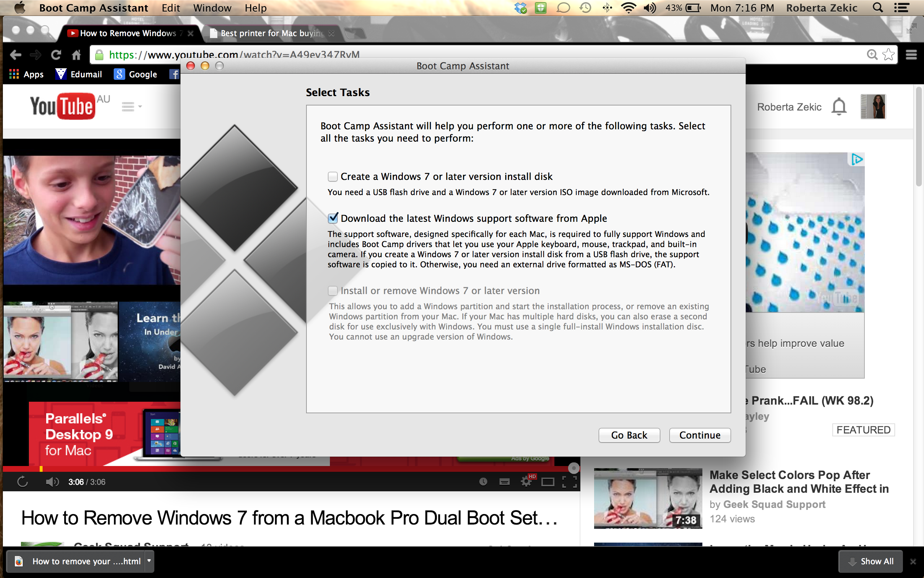
Task: Click the Bluetooth menu bar icon
Action: tap(607, 8)
